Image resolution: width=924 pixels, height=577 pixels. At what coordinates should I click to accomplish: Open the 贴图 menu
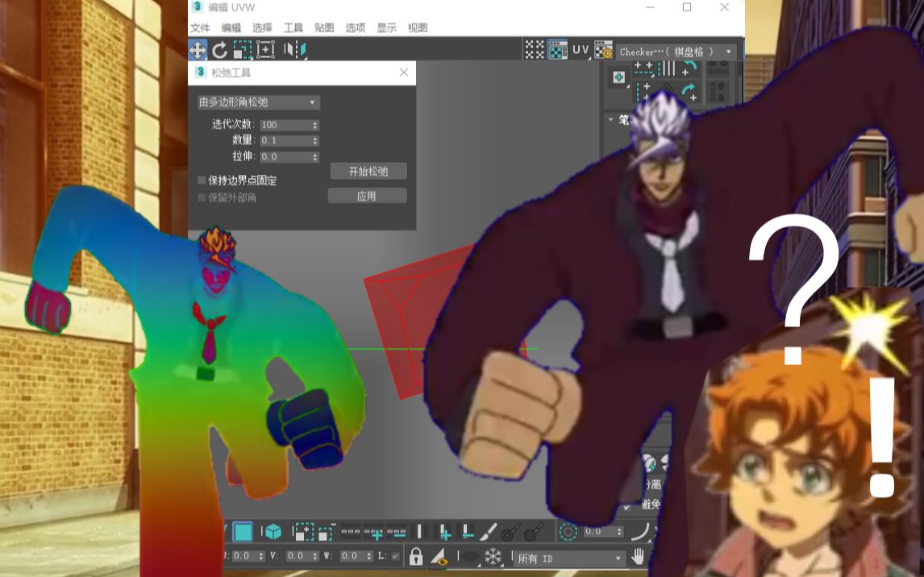[x=325, y=27]
